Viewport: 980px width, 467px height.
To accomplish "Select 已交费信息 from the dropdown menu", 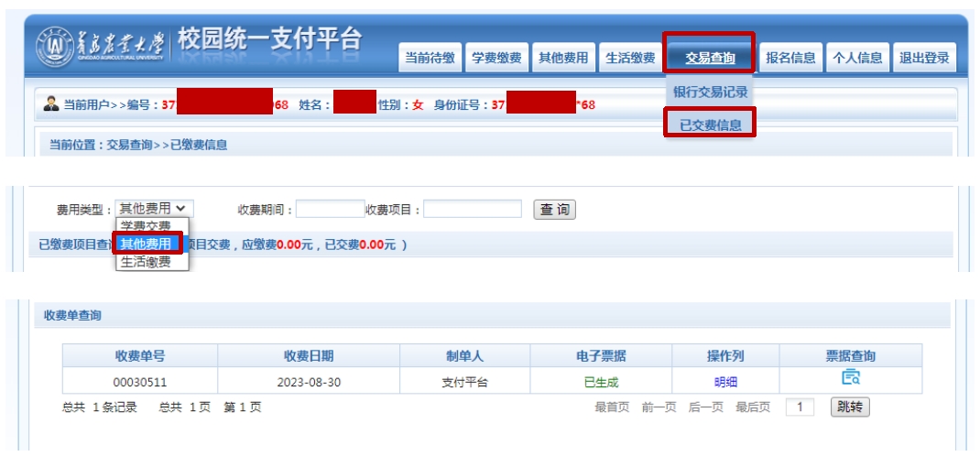I will click(710, 124).
